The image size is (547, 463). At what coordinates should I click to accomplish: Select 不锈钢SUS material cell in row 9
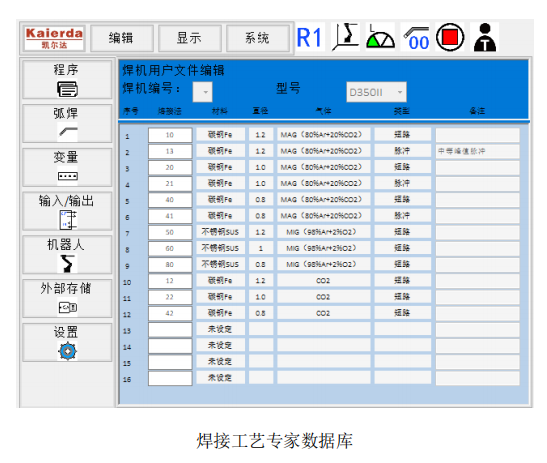220,264
